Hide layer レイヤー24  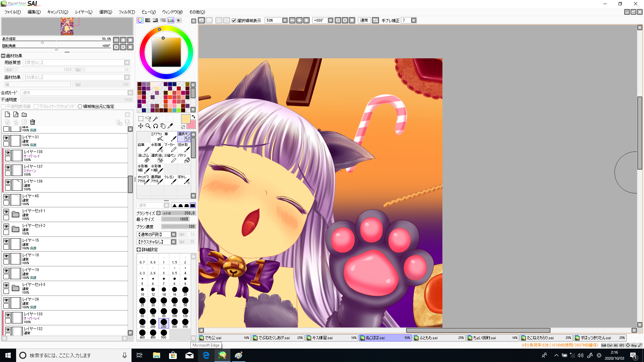point(6,300)
